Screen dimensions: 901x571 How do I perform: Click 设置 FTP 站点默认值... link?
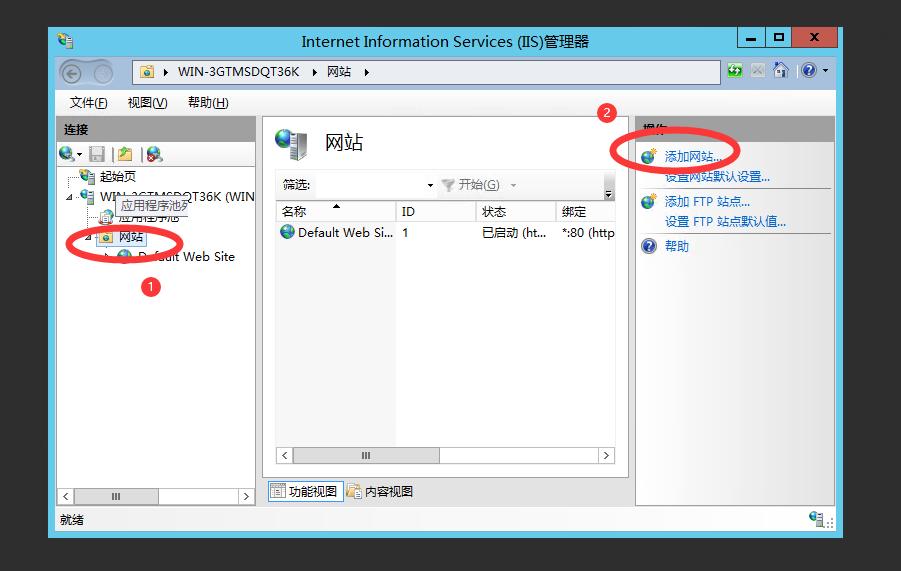[x=725, y=222]
